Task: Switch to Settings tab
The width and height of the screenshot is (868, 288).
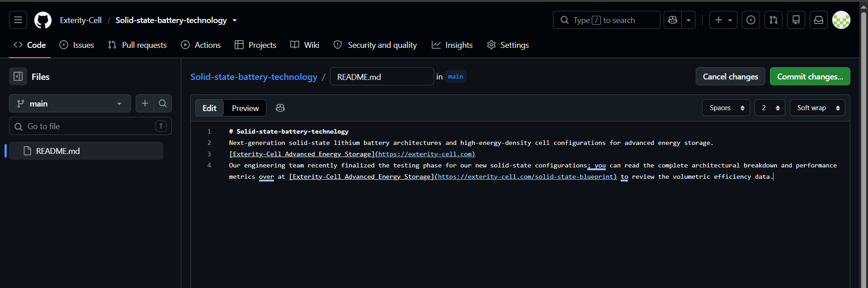Action: click(508, 45)
